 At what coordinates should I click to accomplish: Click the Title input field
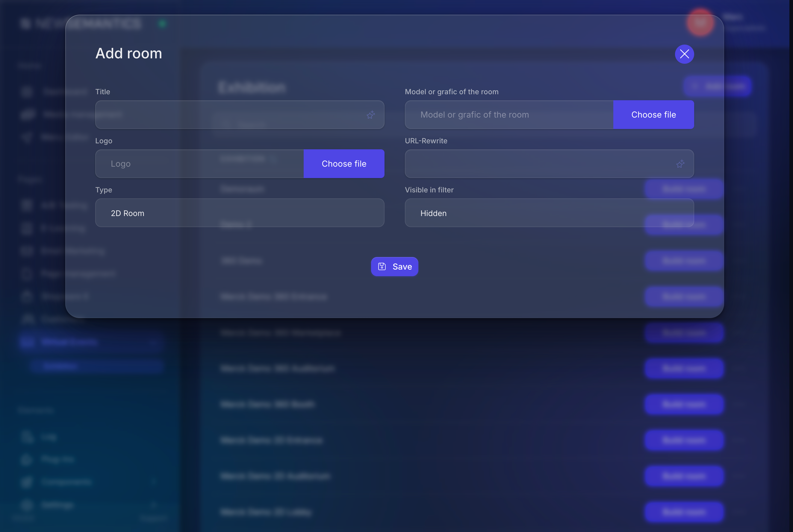click(x=240, y=115)
